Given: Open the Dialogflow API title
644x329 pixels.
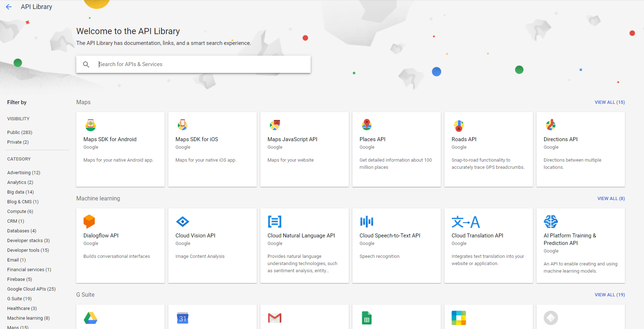Looking at the screenshot, I should [101, 236].
